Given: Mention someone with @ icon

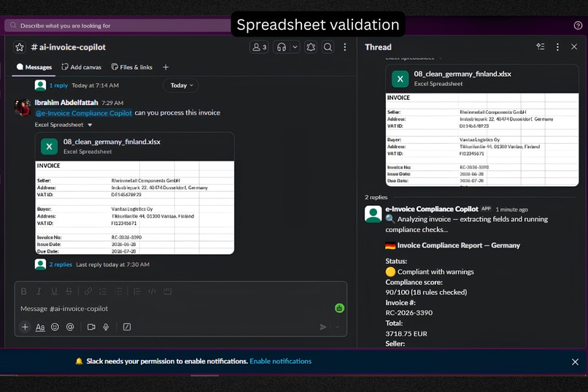Looking at the screenshot, I should [x=70, y=327].
